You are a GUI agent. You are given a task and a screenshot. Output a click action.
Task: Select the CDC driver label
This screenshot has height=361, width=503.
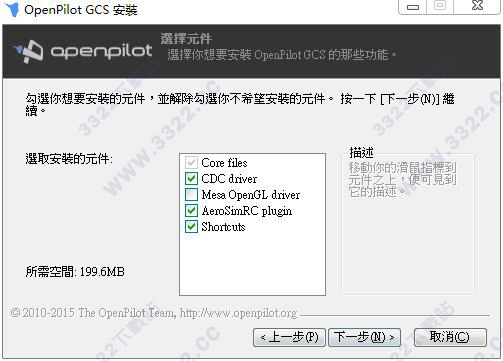(x=229, y=179)
